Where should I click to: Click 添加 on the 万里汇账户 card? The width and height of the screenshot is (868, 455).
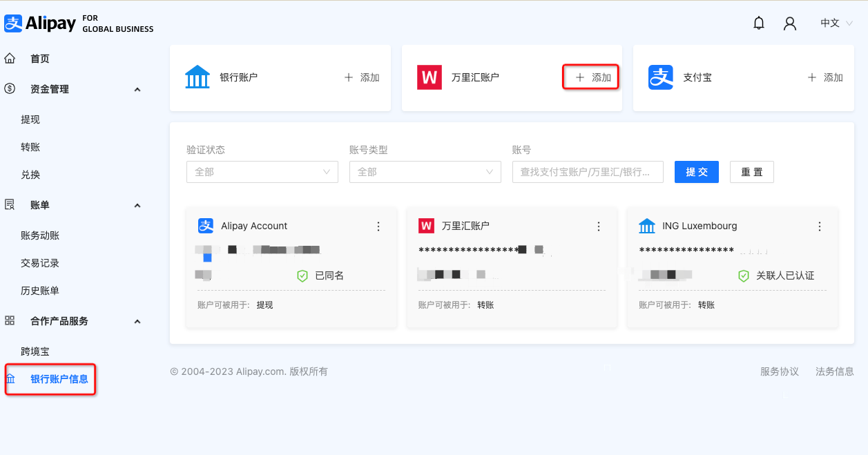pos(590,77)
